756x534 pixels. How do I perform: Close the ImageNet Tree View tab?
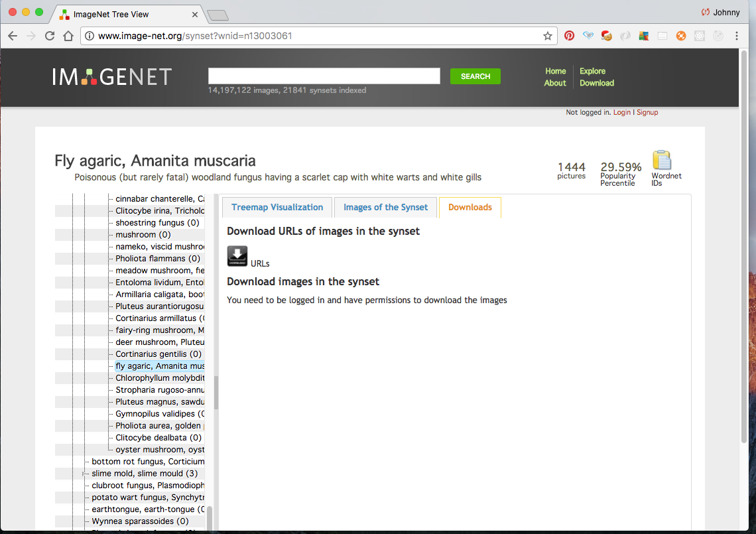195,15
